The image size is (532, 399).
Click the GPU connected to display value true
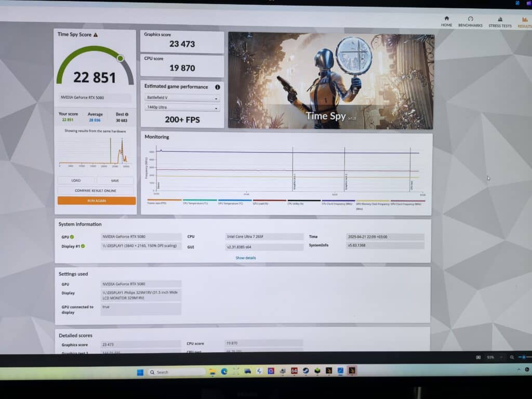click(141, 309)
